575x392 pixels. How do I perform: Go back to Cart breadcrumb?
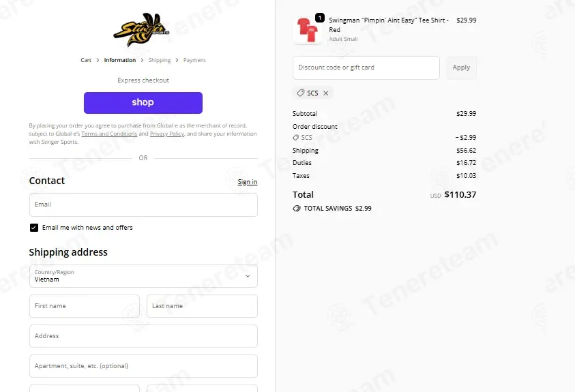(x=86, y=60)
